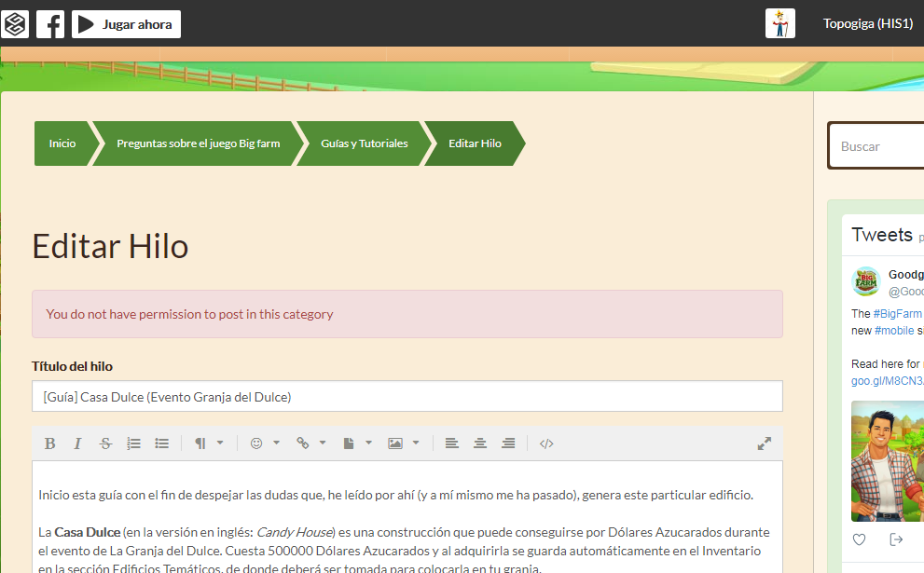Image resolution: width=924 pixels, height=573 pixels.
Task: Like the tweet with heart icon
Action: (859, 539)
